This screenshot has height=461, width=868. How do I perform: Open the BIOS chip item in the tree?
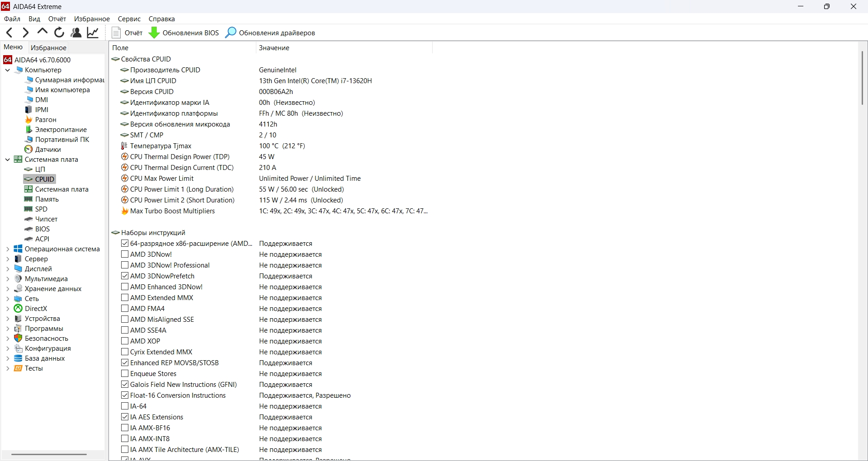(x=37, y=229)
